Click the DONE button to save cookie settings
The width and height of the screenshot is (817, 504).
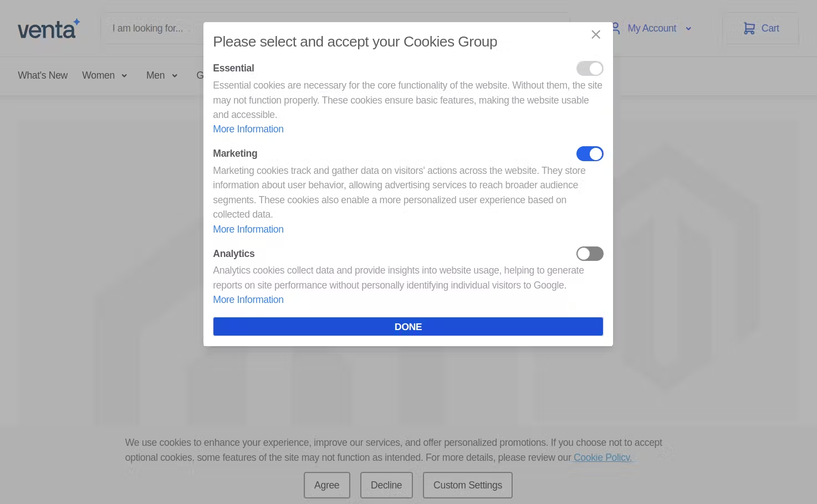pos(408,326)
